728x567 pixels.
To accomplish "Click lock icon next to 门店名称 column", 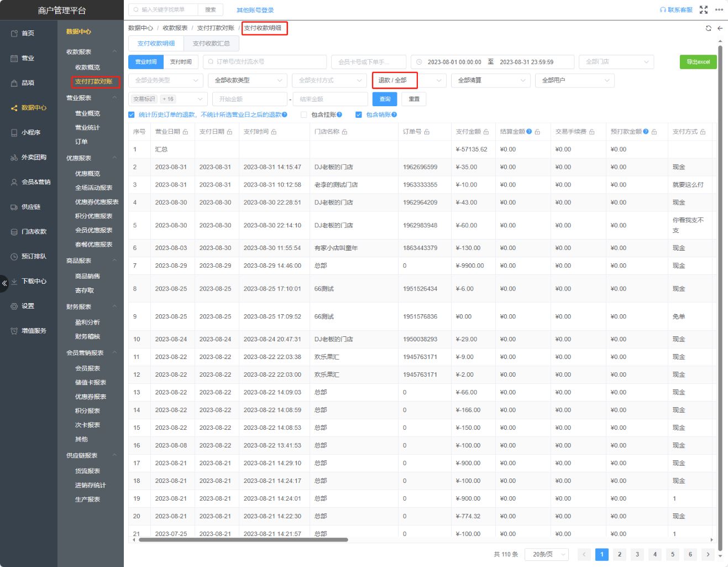I will (344, 132).
